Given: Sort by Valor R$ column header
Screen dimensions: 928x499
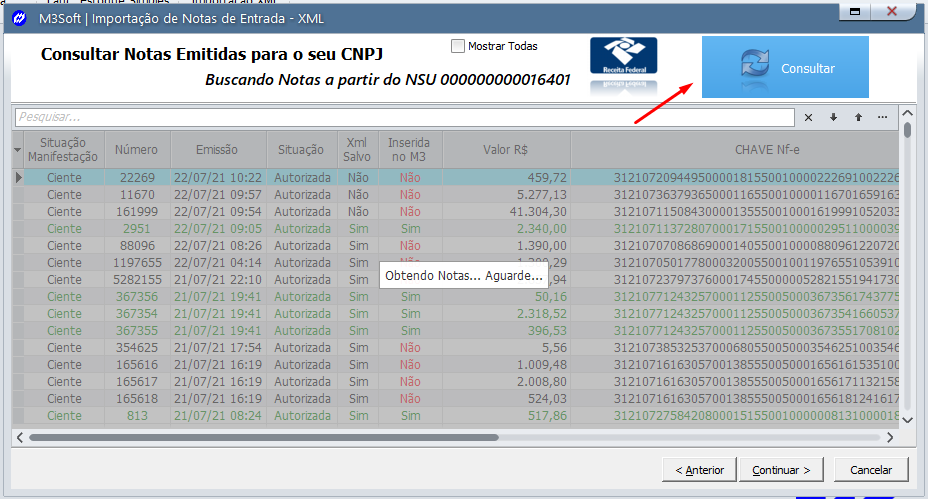Looking at the screenshot, I should pyautogui.click(x=505, y=150).
